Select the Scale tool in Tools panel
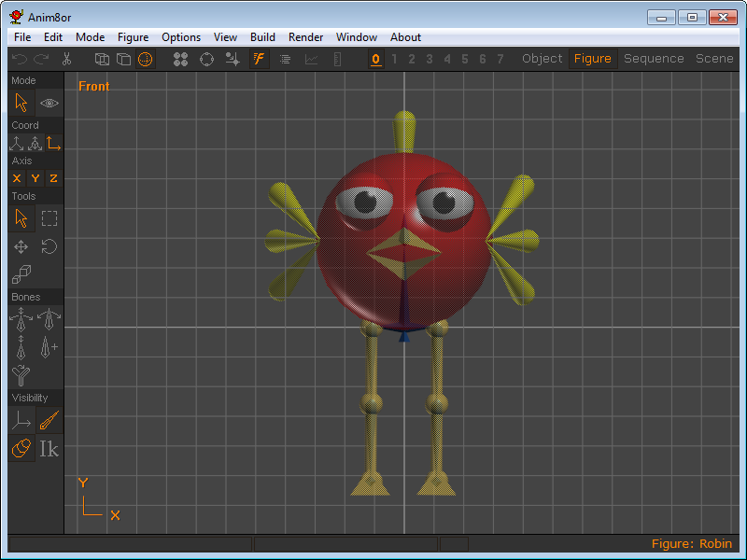Image resolution: width=747 pixels, height=560 pixels. 21,274
